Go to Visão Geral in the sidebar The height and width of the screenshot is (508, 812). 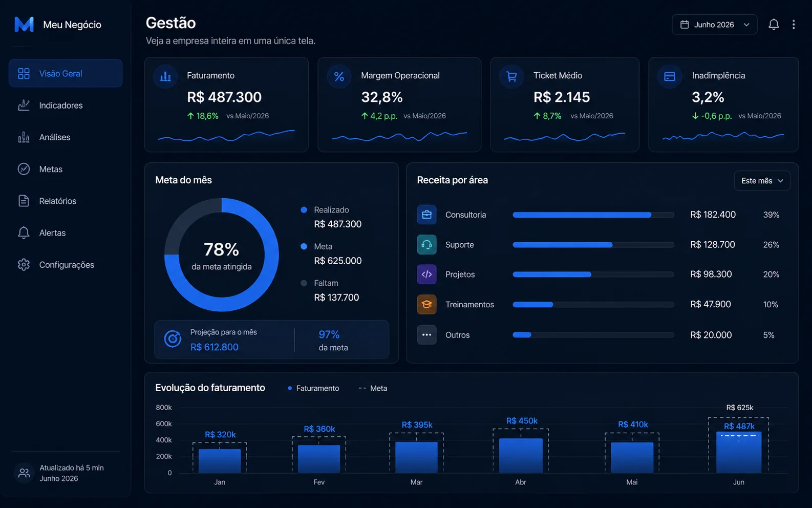click(66, 73)
